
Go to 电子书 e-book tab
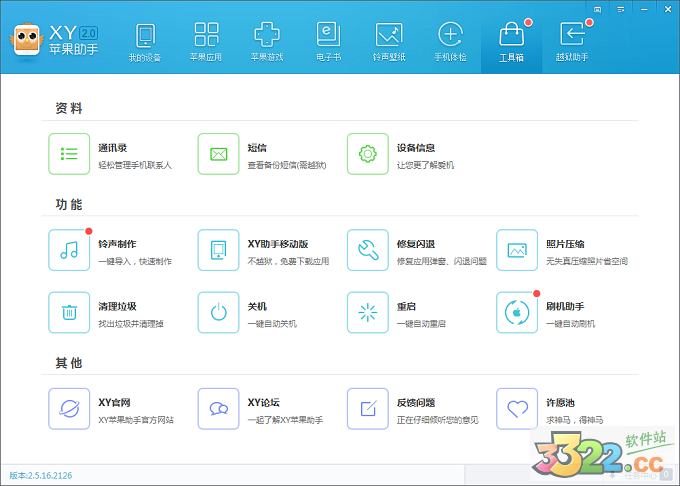[x=328, y=42]
